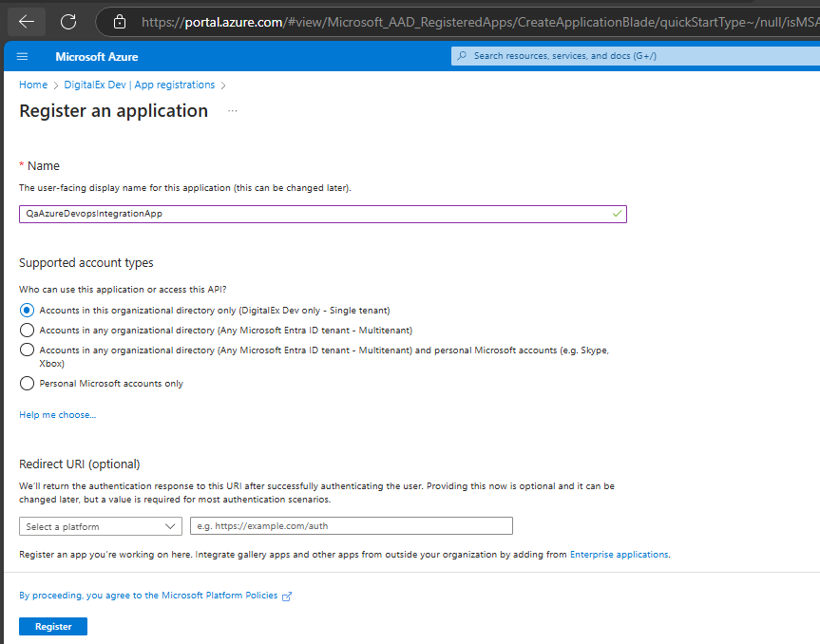
Task: Click the search magnifier icon
Action: (x=463, y=56)
